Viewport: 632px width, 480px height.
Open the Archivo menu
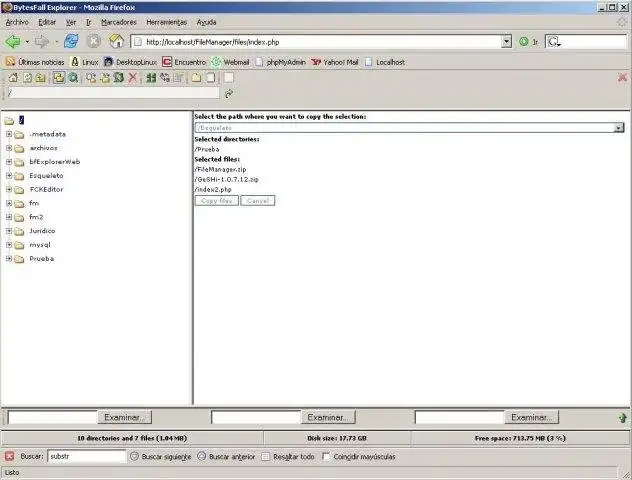tap(17, 22)
